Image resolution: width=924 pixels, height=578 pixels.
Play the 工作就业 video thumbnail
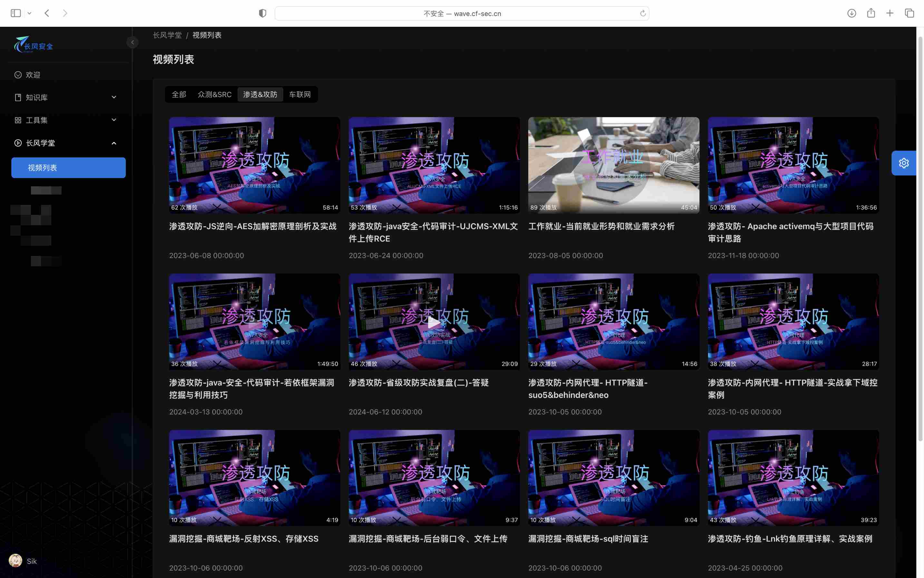pyautogui.click(x=613, y=165)
